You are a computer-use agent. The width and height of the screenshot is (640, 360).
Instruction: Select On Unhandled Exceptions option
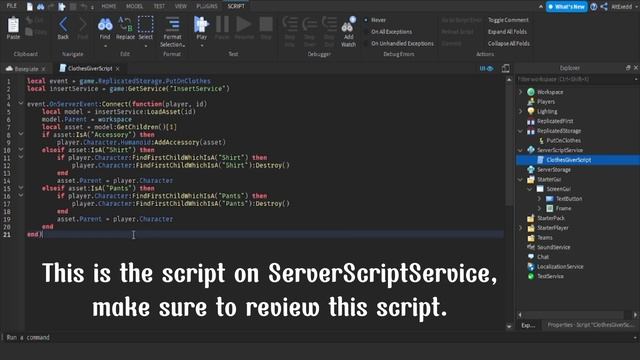point(399,43)
